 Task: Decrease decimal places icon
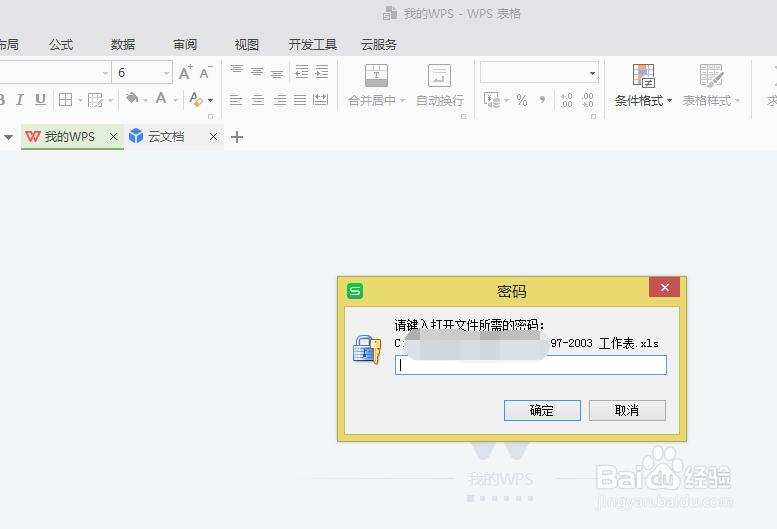588,100
